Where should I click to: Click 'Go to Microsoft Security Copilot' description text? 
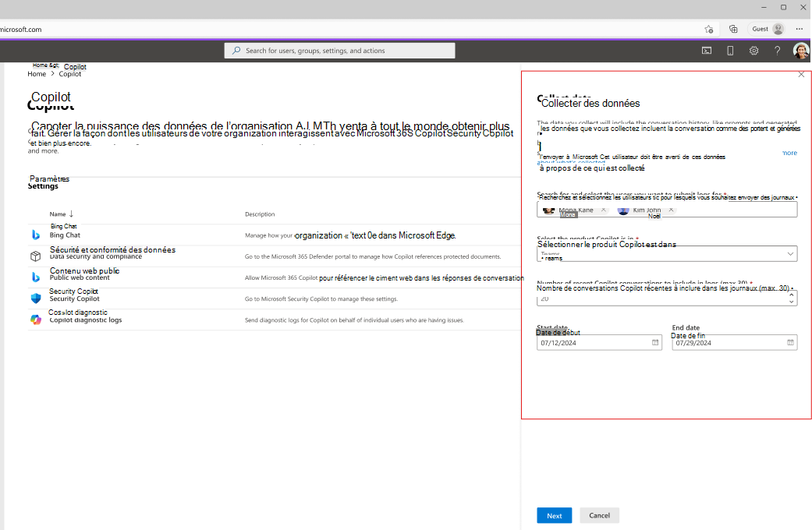(x=321, y=299)
